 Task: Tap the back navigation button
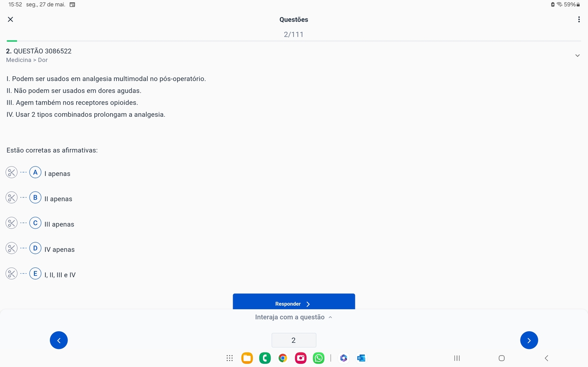(547, 358)
